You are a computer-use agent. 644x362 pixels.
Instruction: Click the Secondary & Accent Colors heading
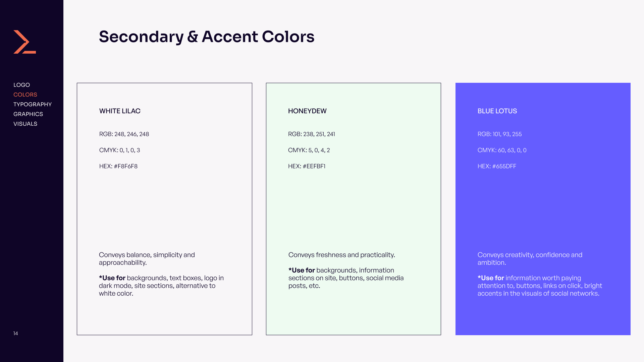click(x=207, y=37)
